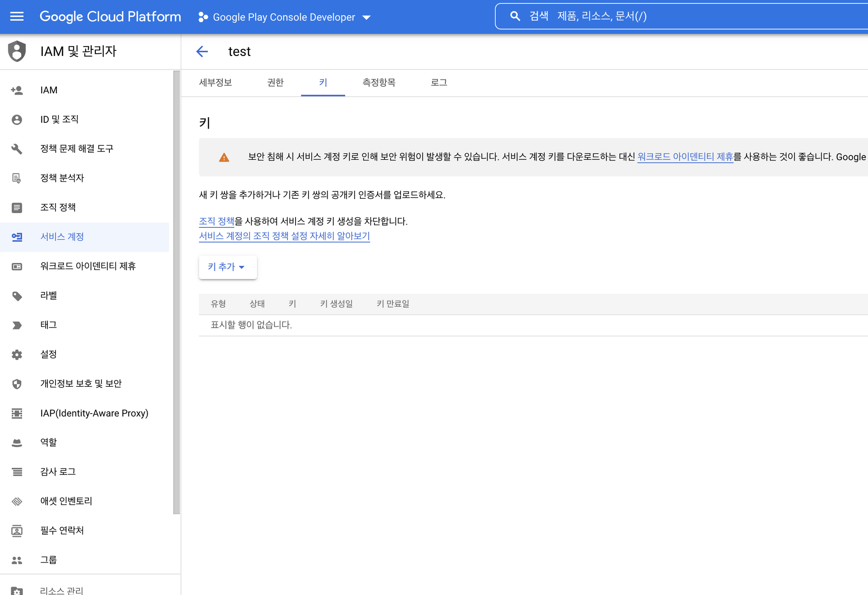Click the sidebar vertical scrollbar
Viewport: 868px width, 595px height.
(x=176, y=291)
